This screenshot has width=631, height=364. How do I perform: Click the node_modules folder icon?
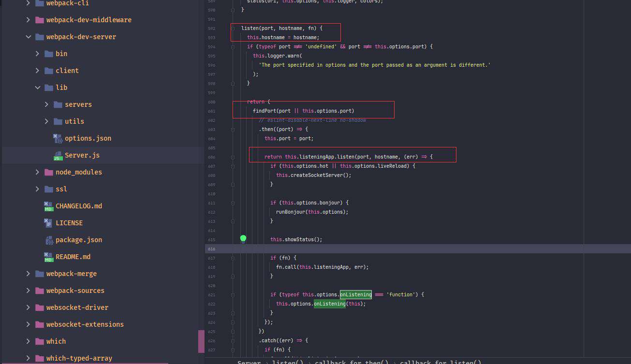48,172
